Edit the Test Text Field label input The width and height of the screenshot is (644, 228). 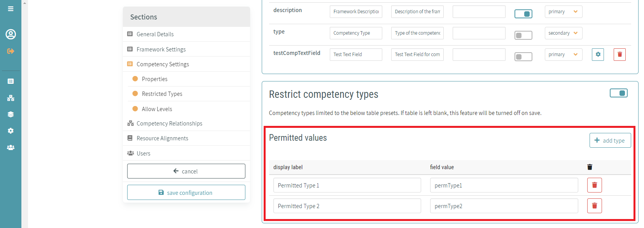coord(356,55)
